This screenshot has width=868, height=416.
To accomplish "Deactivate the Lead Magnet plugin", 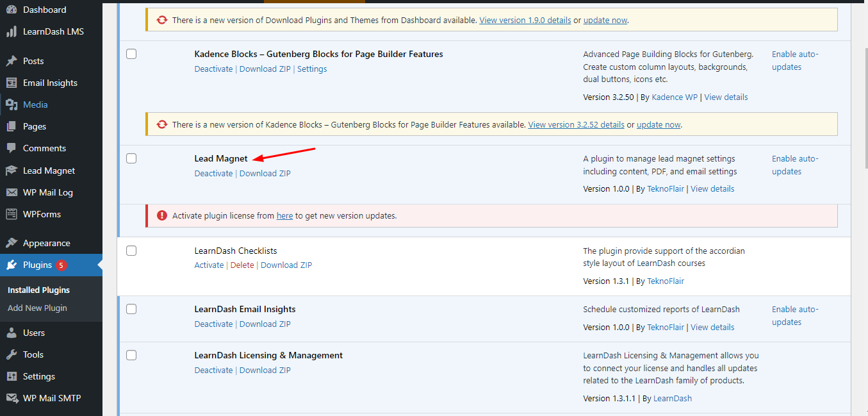I will pyautogui.click(x=213, y=173).
